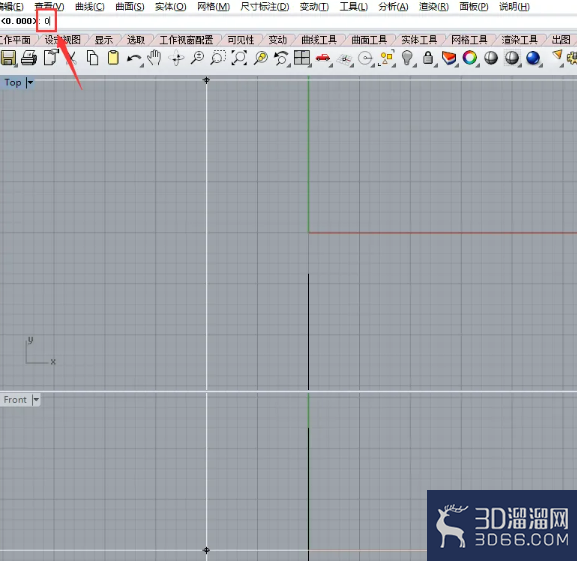Switch to the 显示 toolbar tab

point(104,40)
